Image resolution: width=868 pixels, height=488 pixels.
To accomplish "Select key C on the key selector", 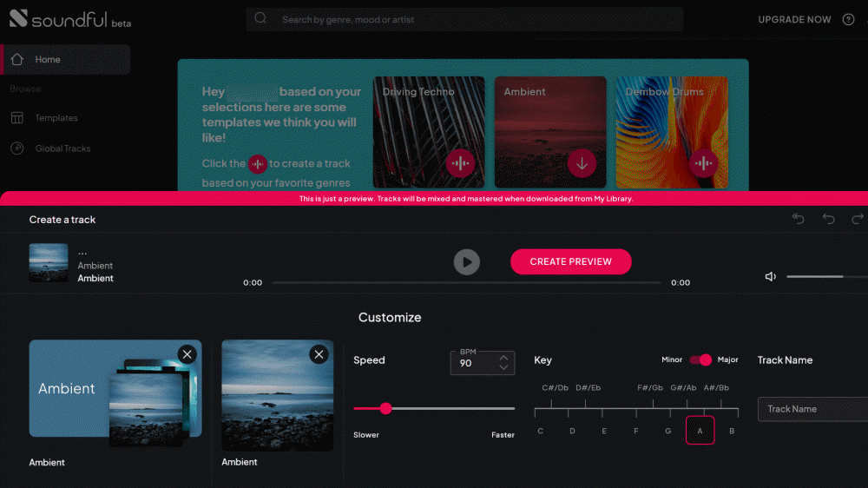I will click(540, 431).
